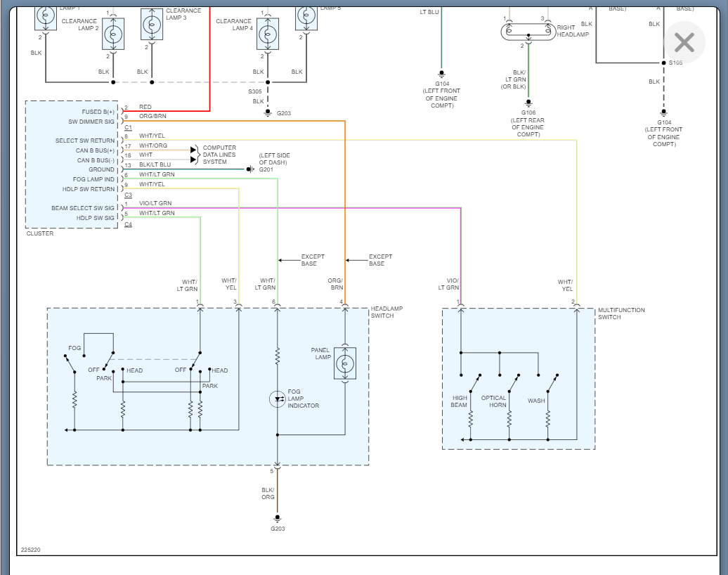Viewport: 728px width, 575px height.
Task: Click the RED fused B(+) wire label
Action: pyautogui.click(x=145, y=107)
